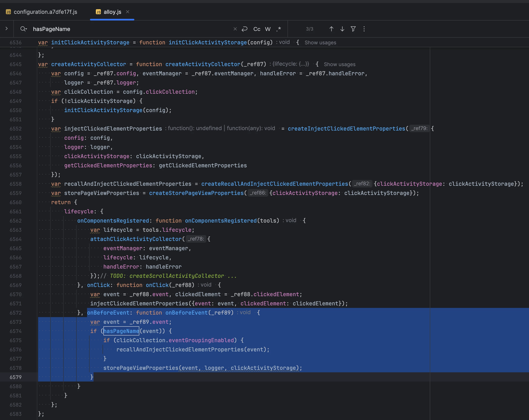Image resolution: width=529 pixels, height=420 pixels.
Task: Toggle Regex (.*) search option
Action: (279, 29)
